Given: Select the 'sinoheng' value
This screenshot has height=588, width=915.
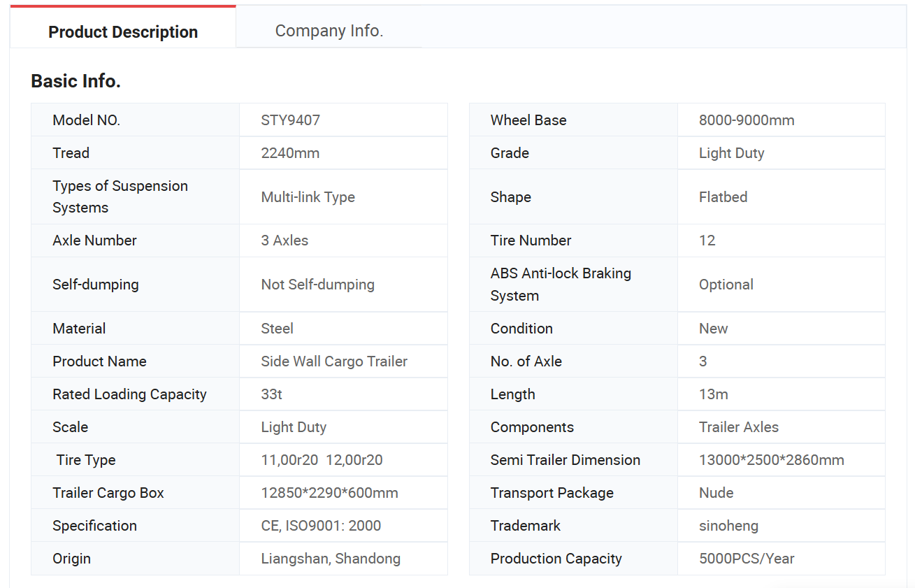Looking at the screenshot, I should 729,526.
